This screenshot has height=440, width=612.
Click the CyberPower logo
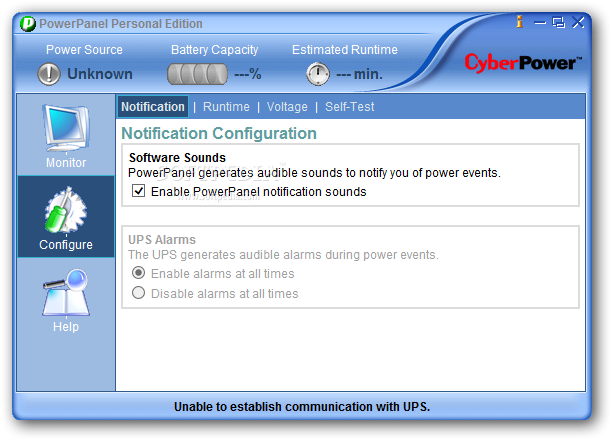(523, 62)
